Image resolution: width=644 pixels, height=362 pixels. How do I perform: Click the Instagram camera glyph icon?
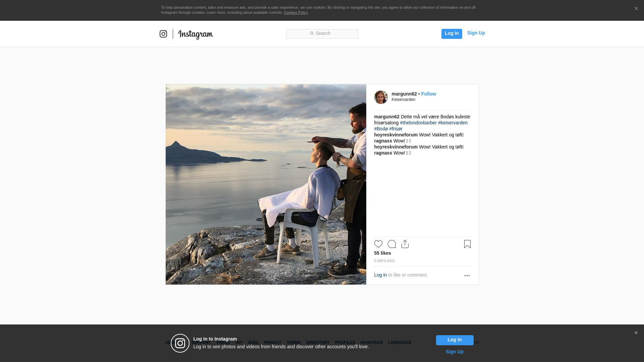(x=163, y=34)
